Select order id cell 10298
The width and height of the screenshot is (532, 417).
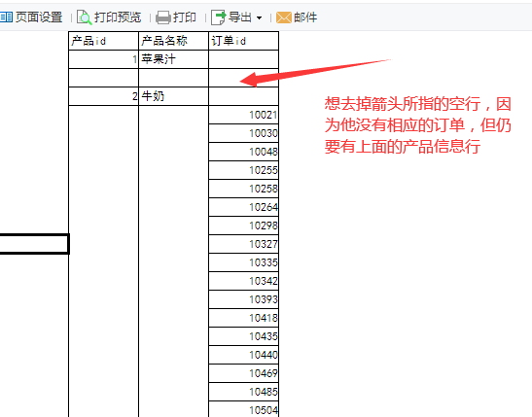243,226
